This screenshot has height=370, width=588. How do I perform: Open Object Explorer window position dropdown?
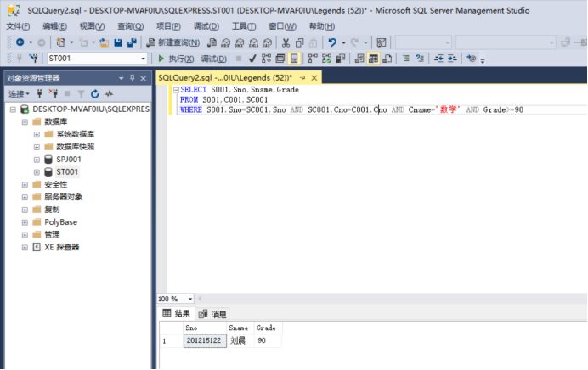click(x=122, y=78)
